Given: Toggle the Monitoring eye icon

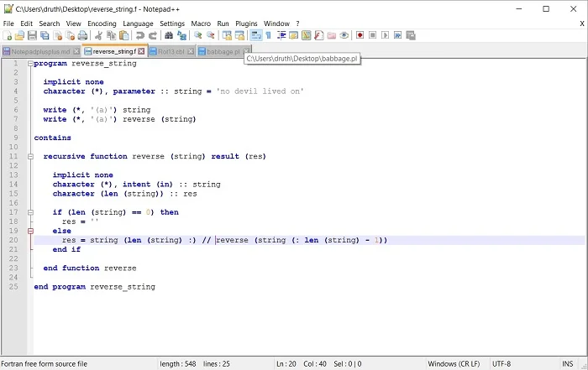Looking at the screenshot, I should pyautogui.click(x=344, y=35).
